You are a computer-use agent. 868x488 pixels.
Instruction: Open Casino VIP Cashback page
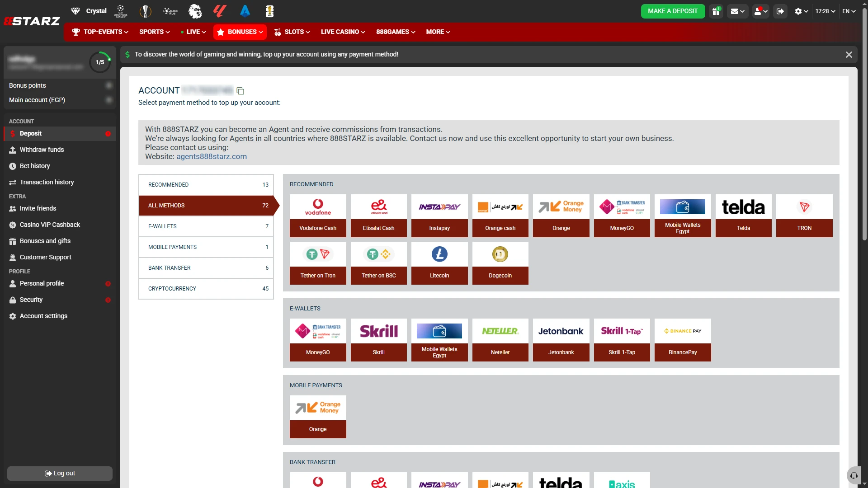[x=60, y=225]
